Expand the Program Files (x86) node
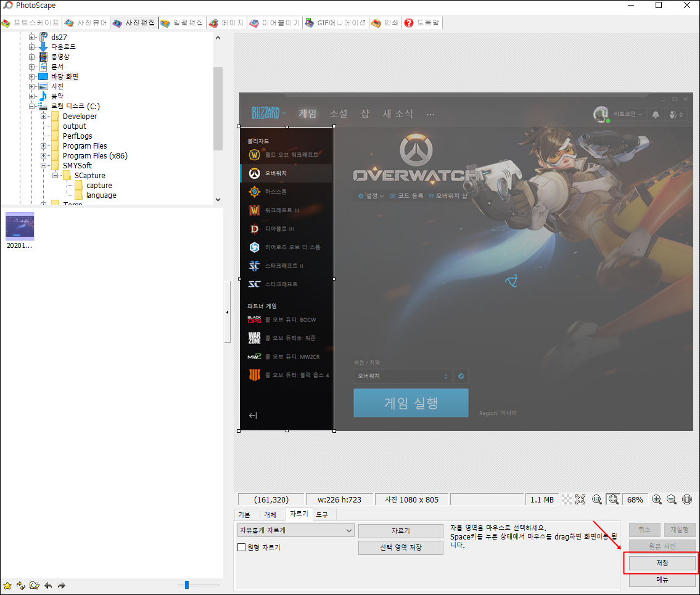700x595 pixels. click(x=43, y=156)
